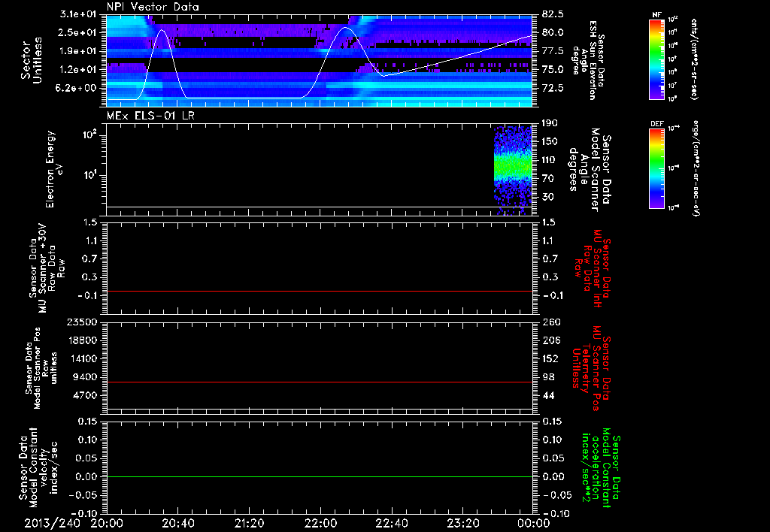Screen dimensions: 770x532
Task: Click the 44 telemetry tick value
Action: click(547, 395)
